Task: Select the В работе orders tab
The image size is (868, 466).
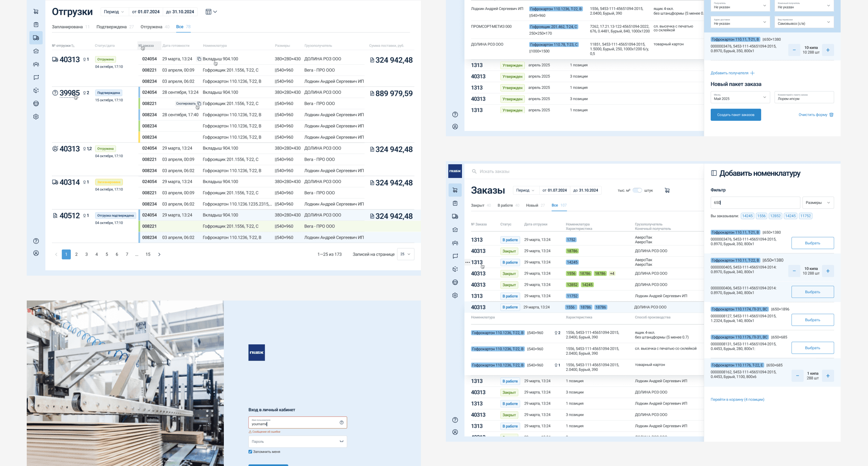Action: pyautogui.click(x=505, y=205)
